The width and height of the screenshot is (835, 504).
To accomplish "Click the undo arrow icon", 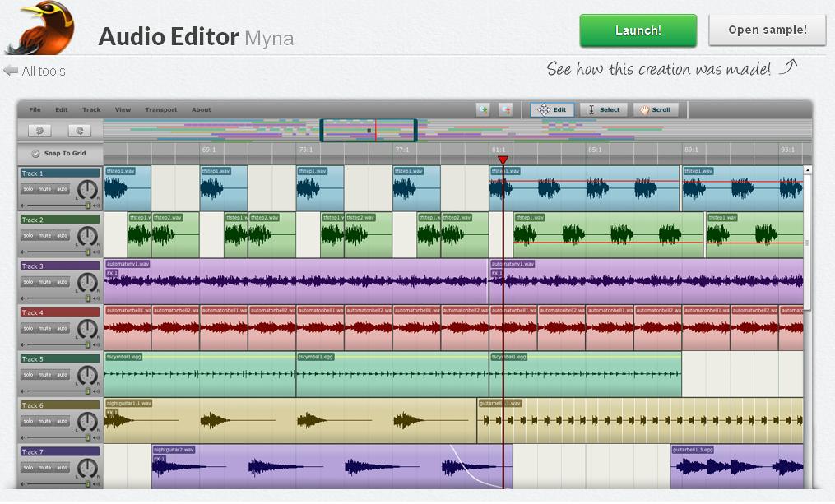I will pos(39,130).
